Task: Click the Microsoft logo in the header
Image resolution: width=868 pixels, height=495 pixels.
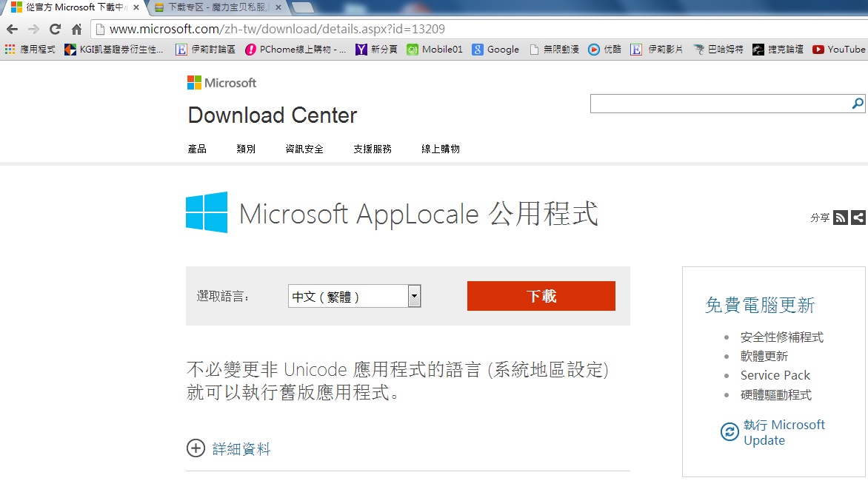Action: [x=221, y=83]
